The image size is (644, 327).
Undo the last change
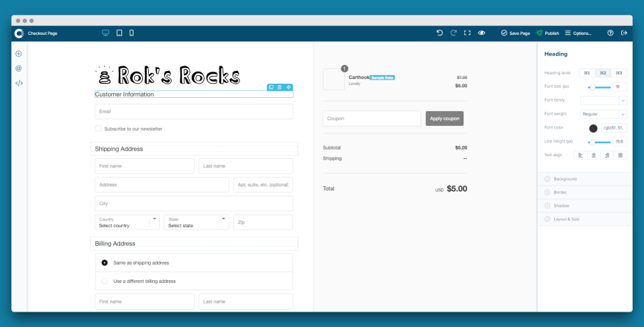439,33
